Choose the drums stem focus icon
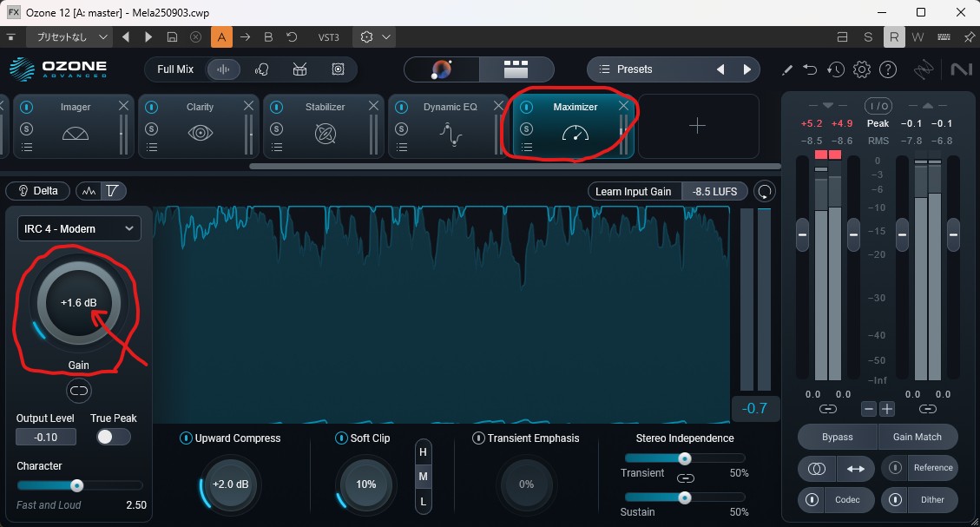 pyautogui.click(x=300, y=69)
